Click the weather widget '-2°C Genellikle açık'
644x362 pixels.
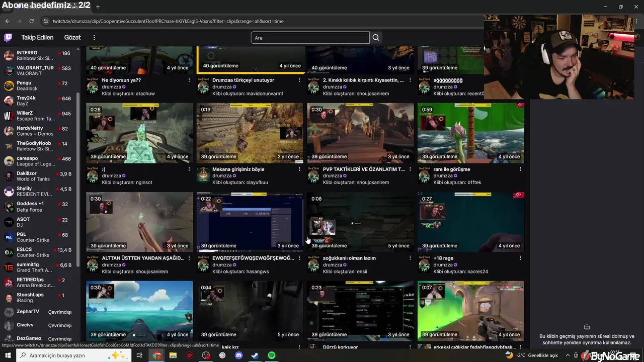[532, 355]
